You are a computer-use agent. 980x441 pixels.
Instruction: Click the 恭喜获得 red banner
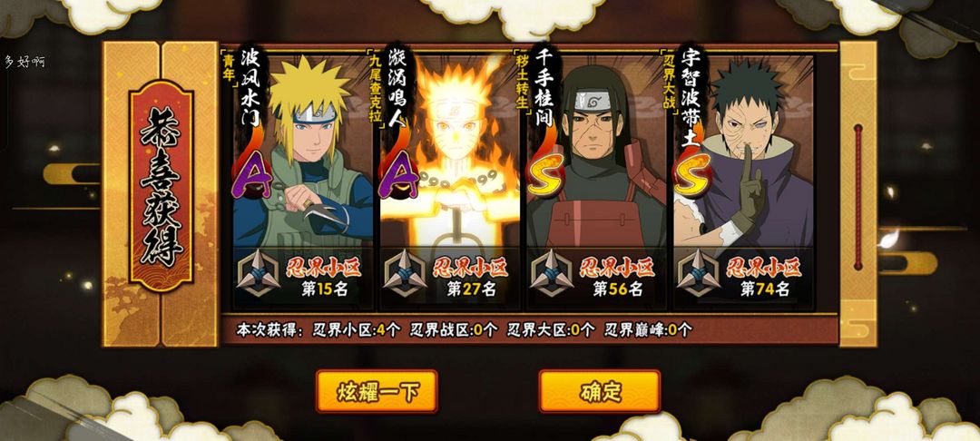(x=161, y=187)
